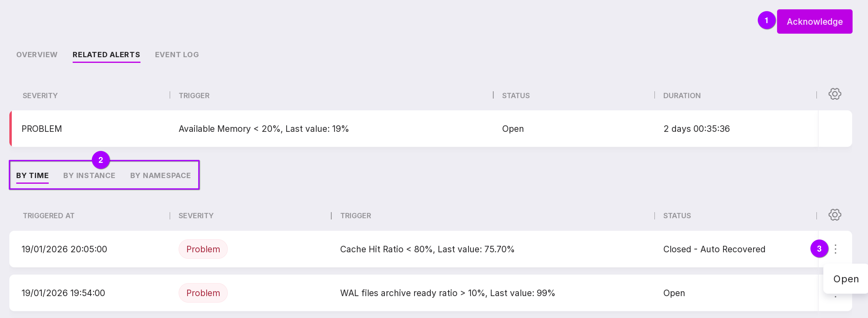Group related alerts By Namespace
Image resolution: width=868 pixels, height=318 pixels.
pyautogui.click(x=160, y=175)
